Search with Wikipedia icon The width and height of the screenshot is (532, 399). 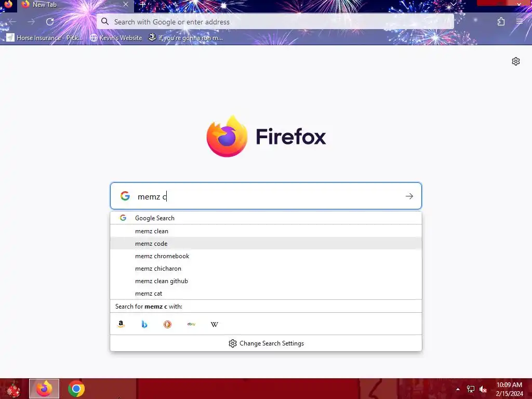(x=214, y=324)
